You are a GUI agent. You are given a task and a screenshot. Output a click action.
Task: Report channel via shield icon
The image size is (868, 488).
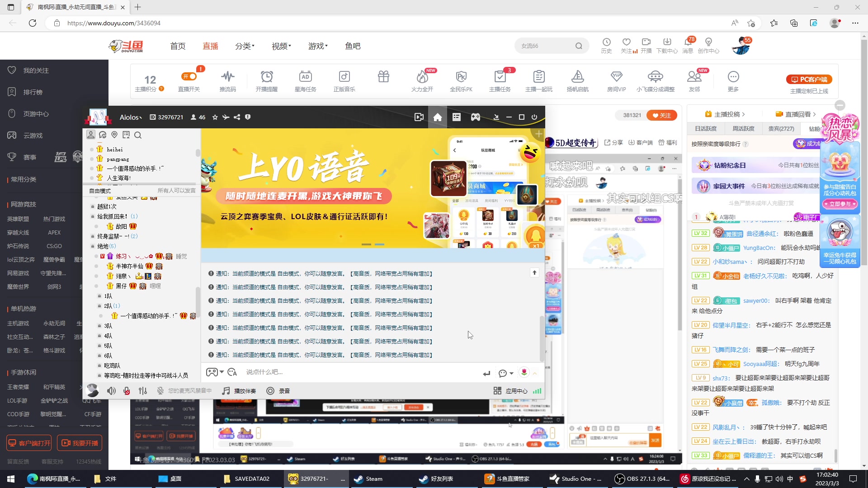pyautogui.click(x=248, y=117)
